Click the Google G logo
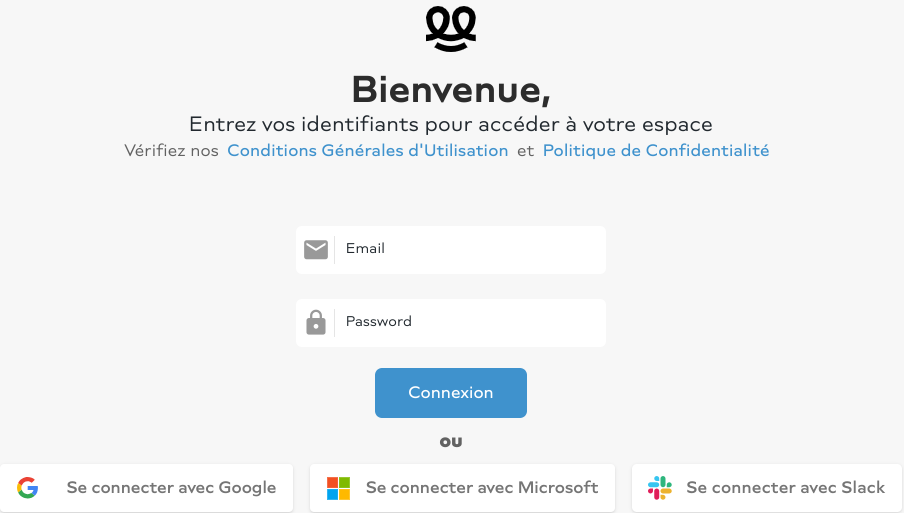 click(x=28, y=488)
